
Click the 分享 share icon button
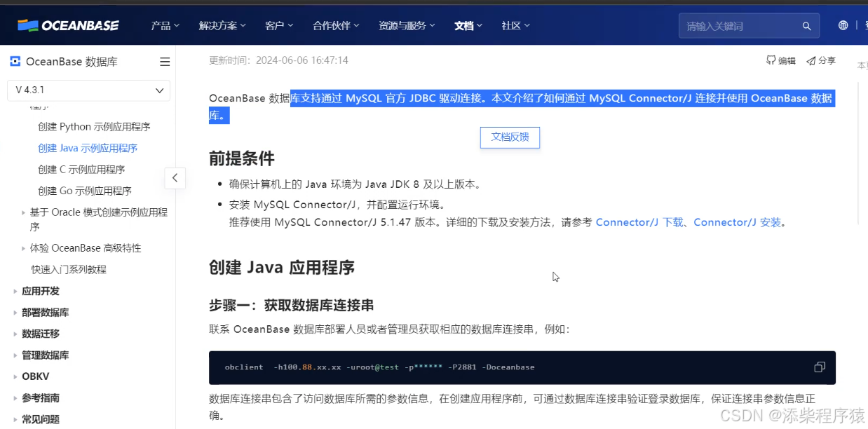[821, 61]
